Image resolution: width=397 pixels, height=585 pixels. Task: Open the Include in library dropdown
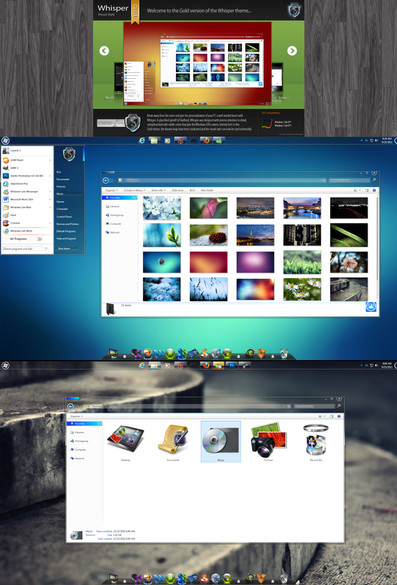point(134,190)
